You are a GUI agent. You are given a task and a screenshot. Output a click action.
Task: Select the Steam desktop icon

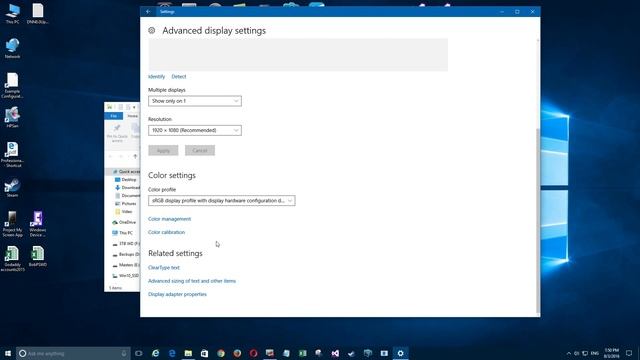click(x=12, y=187)
